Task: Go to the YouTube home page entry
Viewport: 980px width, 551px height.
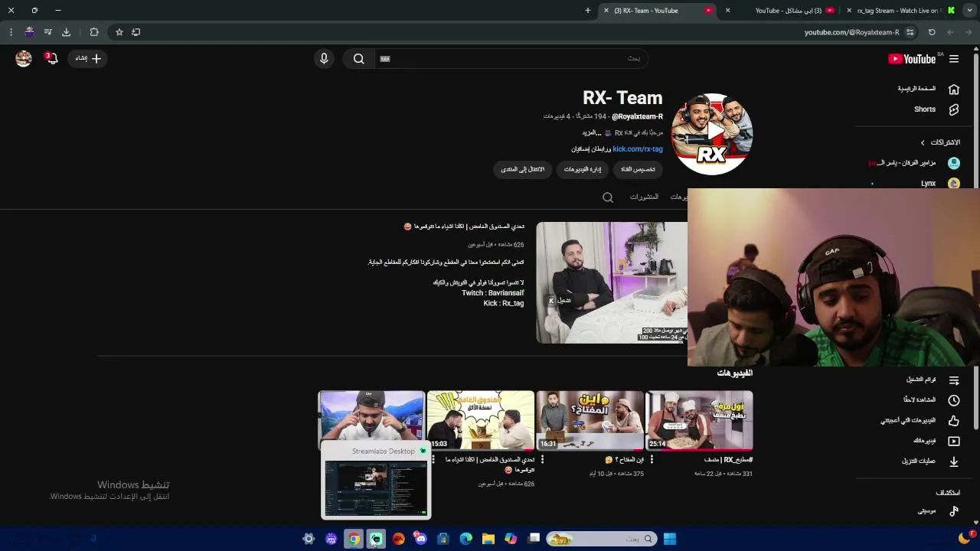Action: (x=929, y=89)
